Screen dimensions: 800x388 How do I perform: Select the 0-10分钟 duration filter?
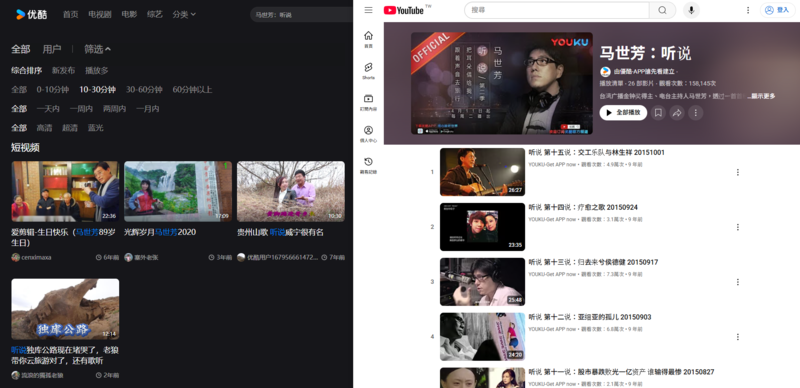pyautogui.click(x=53, y=90)
